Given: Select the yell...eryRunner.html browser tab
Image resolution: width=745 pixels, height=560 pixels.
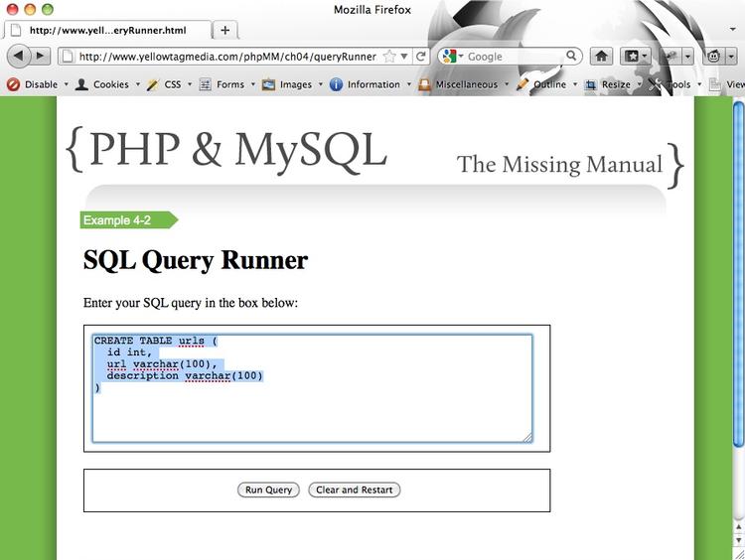Looking at the screenshot, I should click(107, 31).
